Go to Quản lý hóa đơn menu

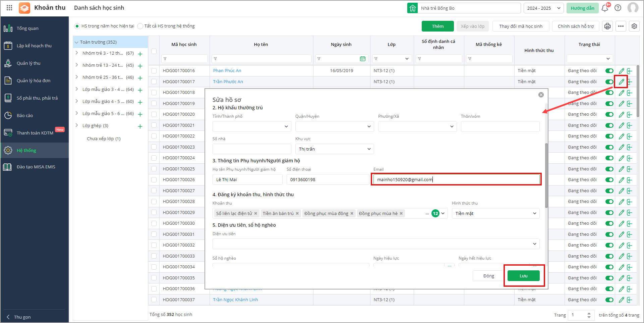pos(34,80)
